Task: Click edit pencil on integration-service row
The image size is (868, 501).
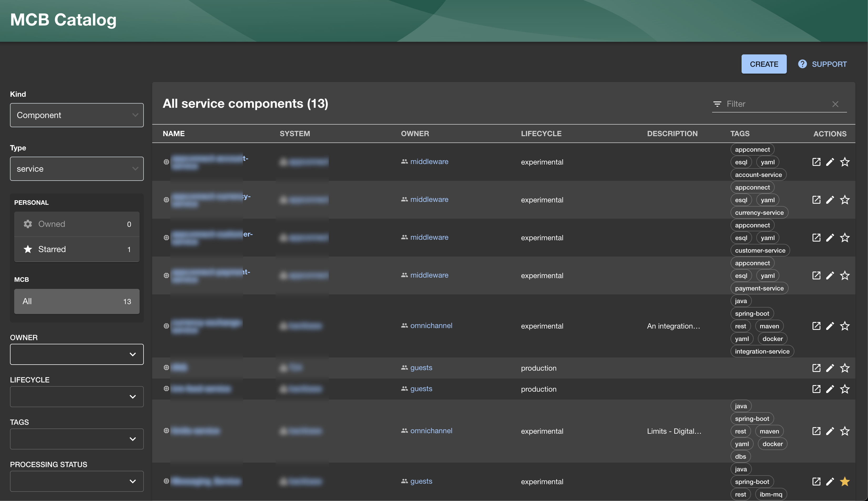Action: pyautogui.click(x=830, y=326)
